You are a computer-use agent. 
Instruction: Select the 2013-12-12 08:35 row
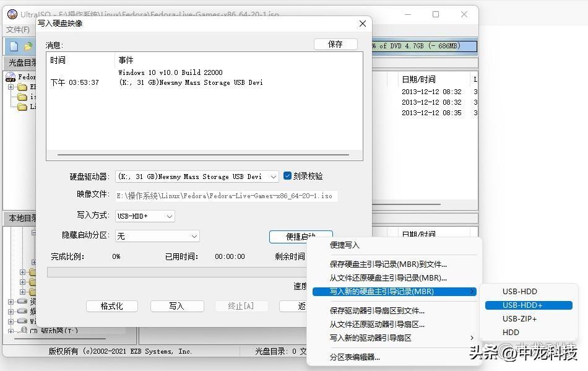pos(431,113)
